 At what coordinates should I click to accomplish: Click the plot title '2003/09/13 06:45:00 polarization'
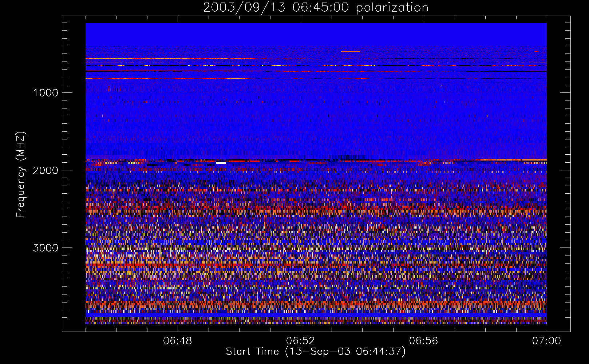click(x=316, y=8)
